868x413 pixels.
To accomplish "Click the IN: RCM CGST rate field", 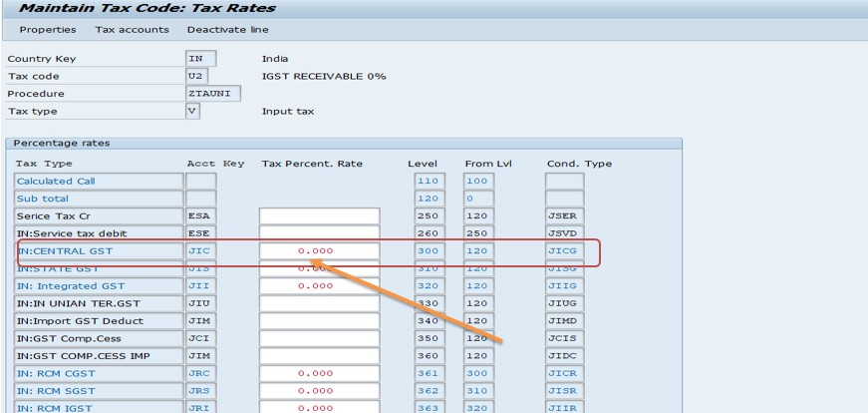I will click(x=319, y=374).
